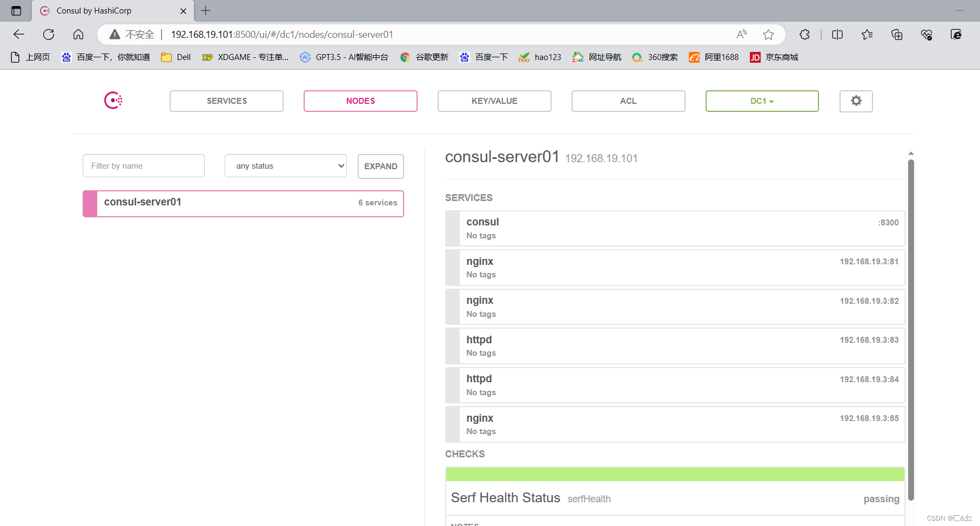The image size is (980, 526).
Task: Click the EXPAND button
Action: (380, 166)
